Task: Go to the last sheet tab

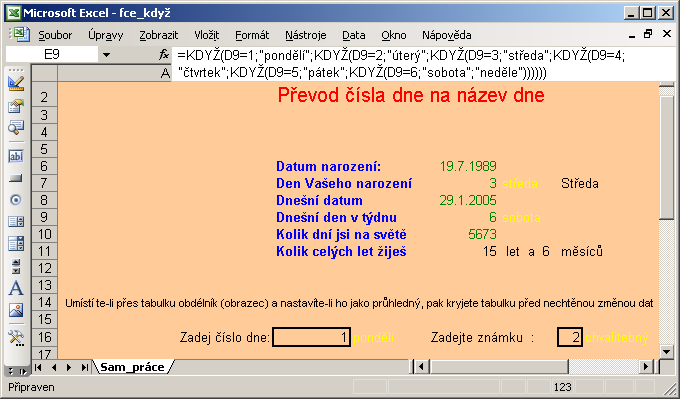Action: [x=85, y=367]
